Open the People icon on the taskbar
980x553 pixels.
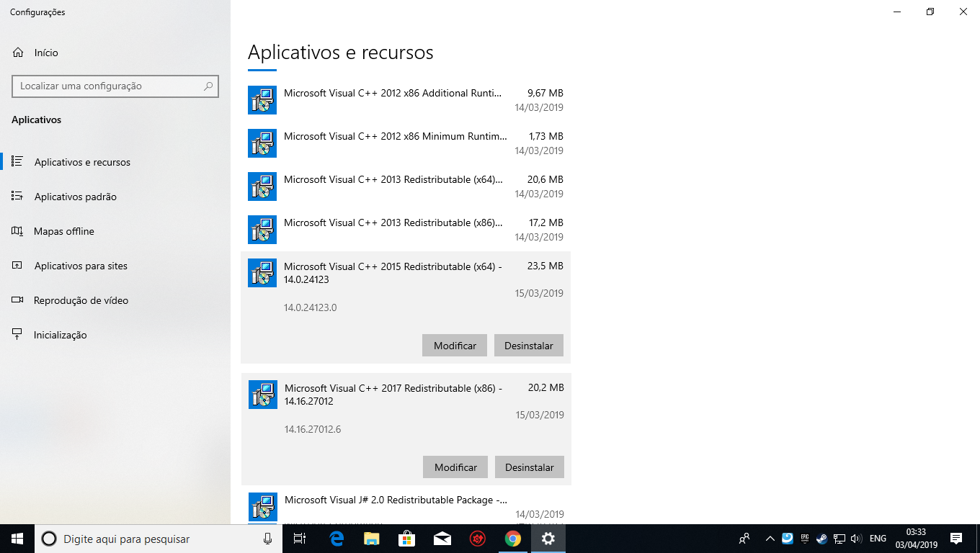(744, 539)
